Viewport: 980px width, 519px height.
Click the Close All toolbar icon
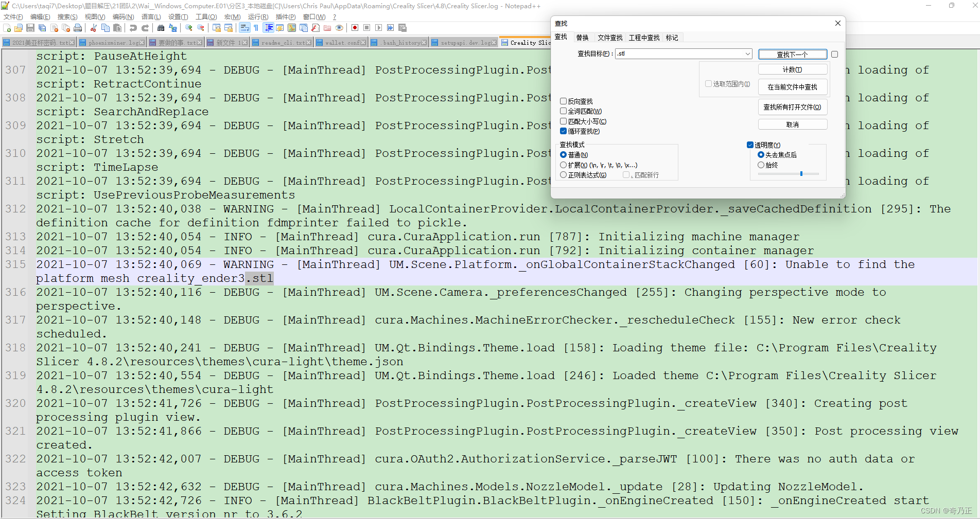tap(66, 28)
